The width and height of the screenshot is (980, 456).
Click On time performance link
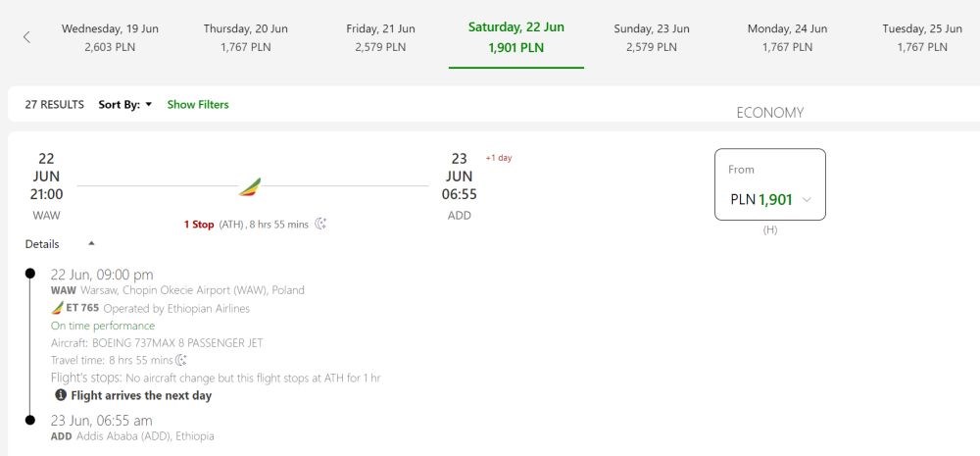click(x=103, y=326)
